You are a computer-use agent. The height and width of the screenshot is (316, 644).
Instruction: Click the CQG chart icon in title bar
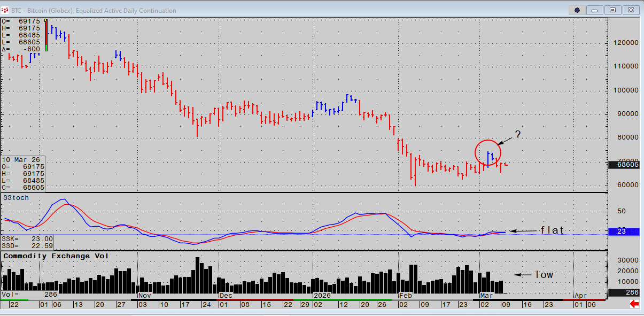[x=5, y=10]
